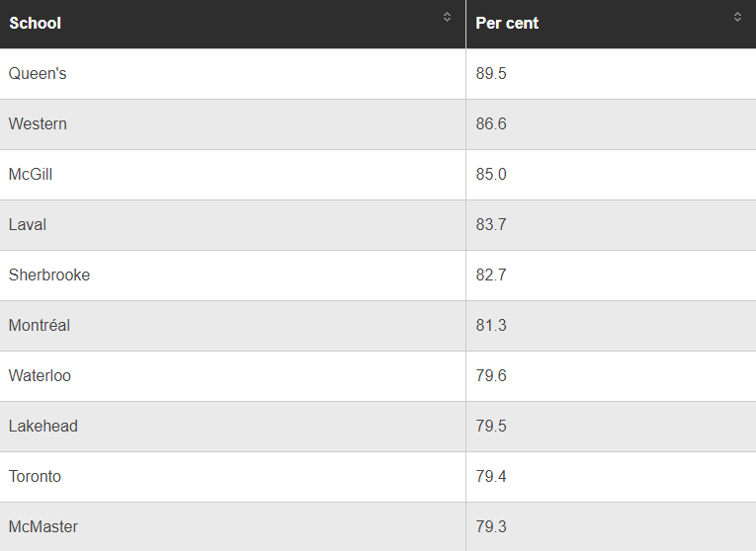Select the Queen's school cell
The image size is (756, 551).
pos(38,74)
